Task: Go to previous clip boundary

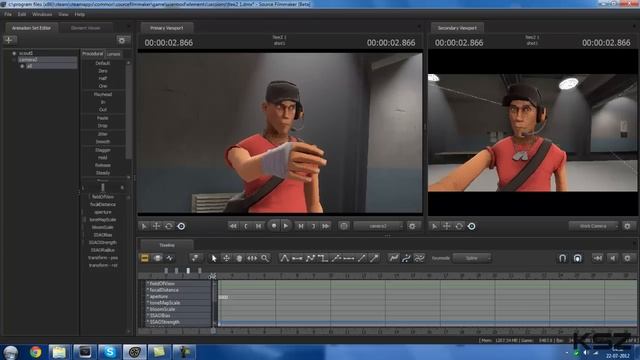Action: (246, 226)
